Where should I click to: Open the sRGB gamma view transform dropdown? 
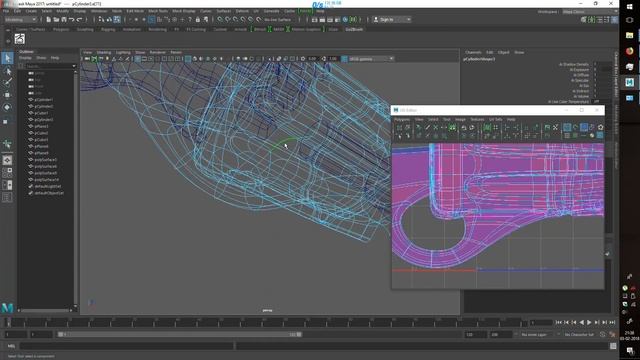371,59
